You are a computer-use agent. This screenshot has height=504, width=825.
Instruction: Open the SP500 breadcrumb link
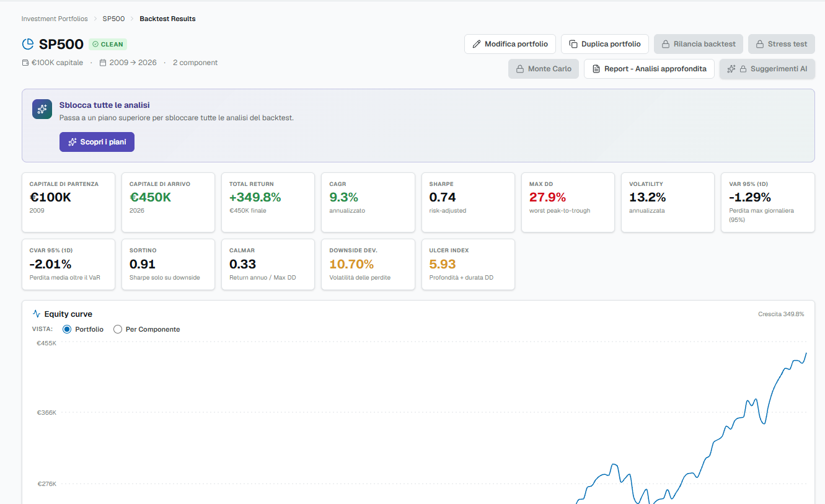tap(113, 19)
